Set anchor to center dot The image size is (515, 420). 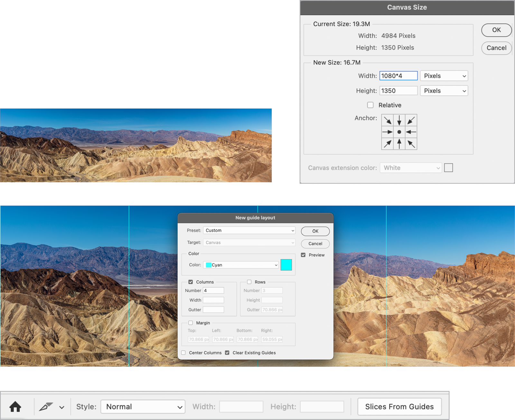[399, 132]
